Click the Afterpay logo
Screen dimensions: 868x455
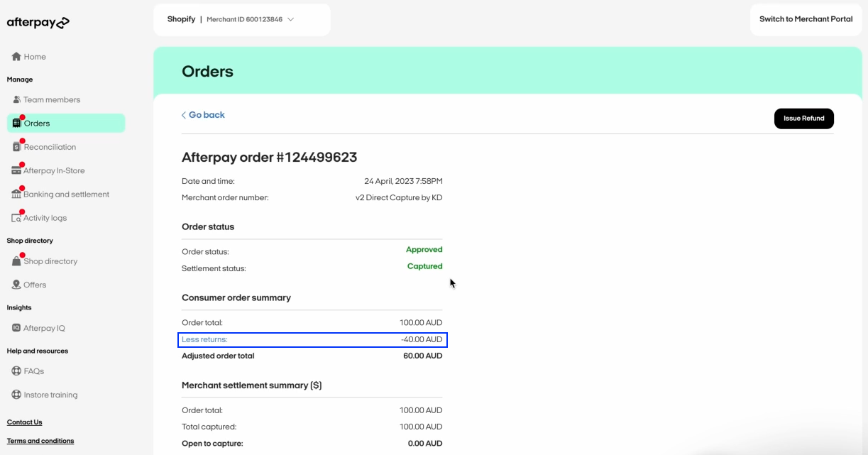(x=38, y=23)
